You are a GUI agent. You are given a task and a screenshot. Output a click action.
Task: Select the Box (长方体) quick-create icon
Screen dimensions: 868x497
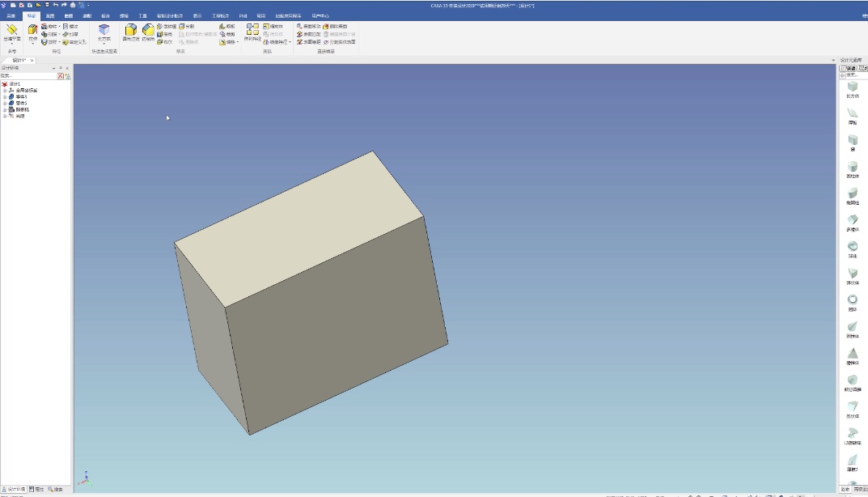point(104,30)
